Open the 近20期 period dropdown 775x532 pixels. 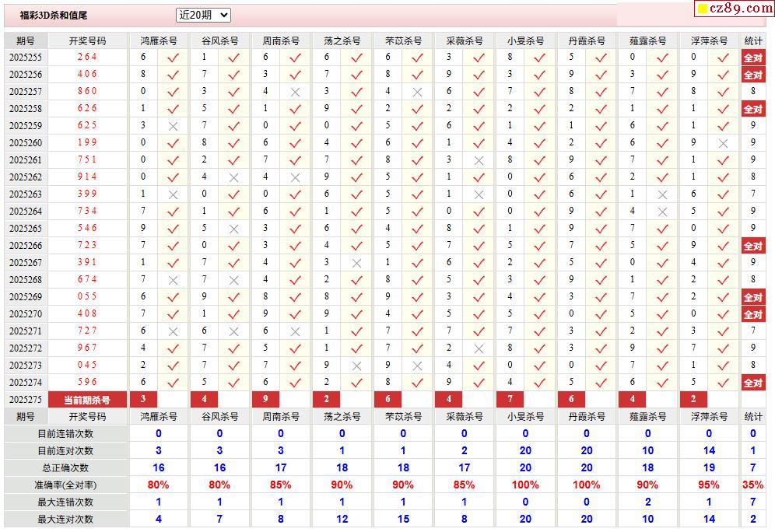click(x=203, y=15)
